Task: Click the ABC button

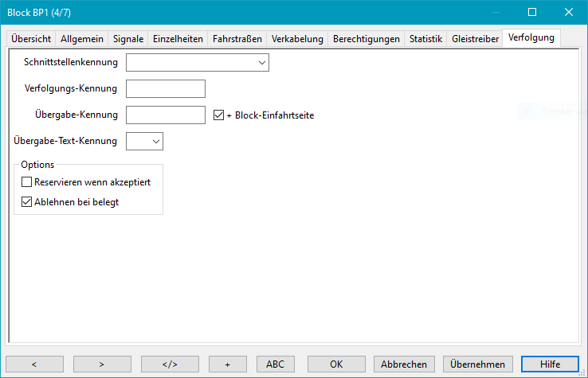Action: pos(275,364)
